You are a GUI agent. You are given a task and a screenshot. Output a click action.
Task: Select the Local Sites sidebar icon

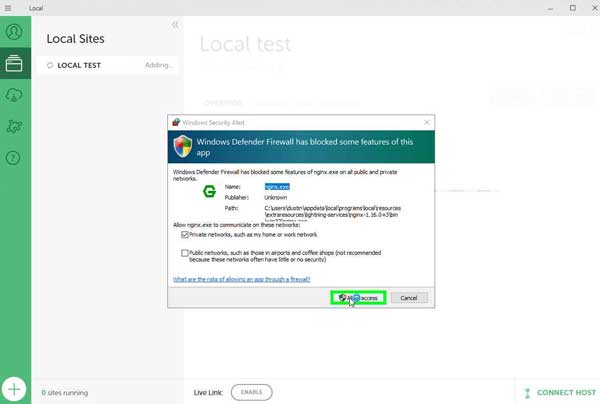(14, 64)
